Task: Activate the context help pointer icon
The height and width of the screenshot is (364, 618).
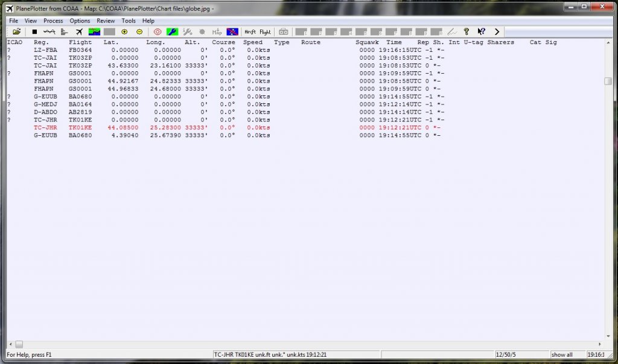Action: click(481, 31)
